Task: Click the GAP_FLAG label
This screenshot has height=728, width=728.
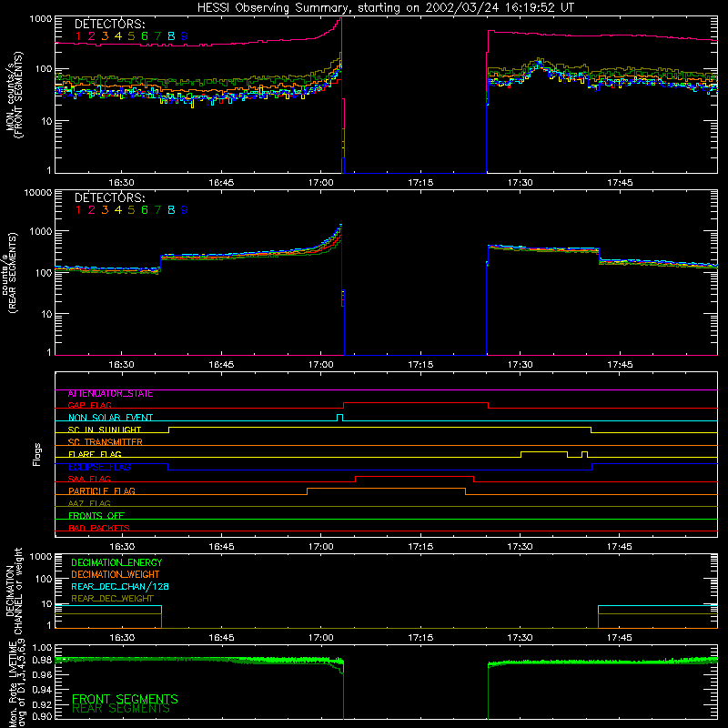Action: click(x=89, y=406)
